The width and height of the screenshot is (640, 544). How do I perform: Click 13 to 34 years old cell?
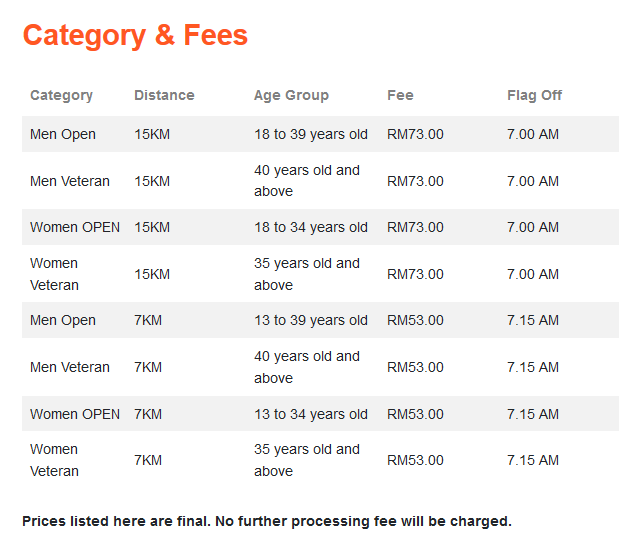[311, 414]
